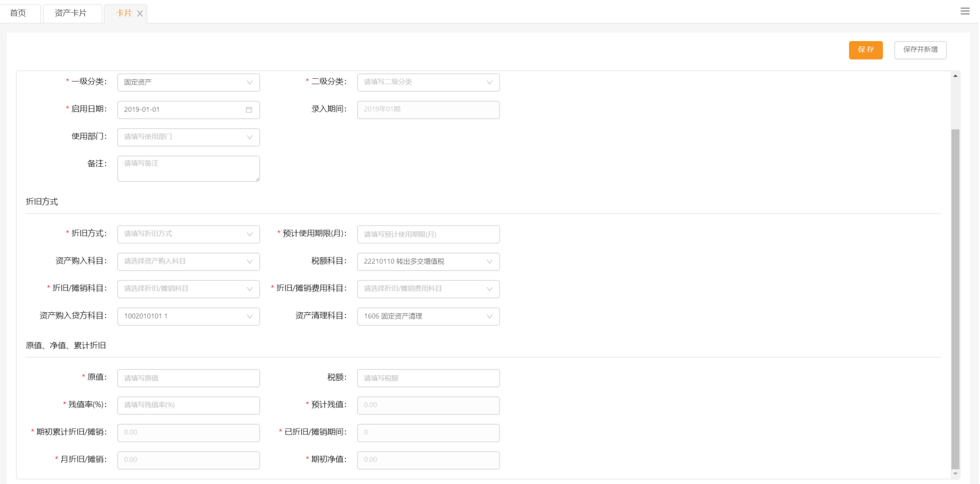Click the 录入期间 field showing 2019年01期
The height and width of the screenshot is (484, 980).
[x=428, y=110]
